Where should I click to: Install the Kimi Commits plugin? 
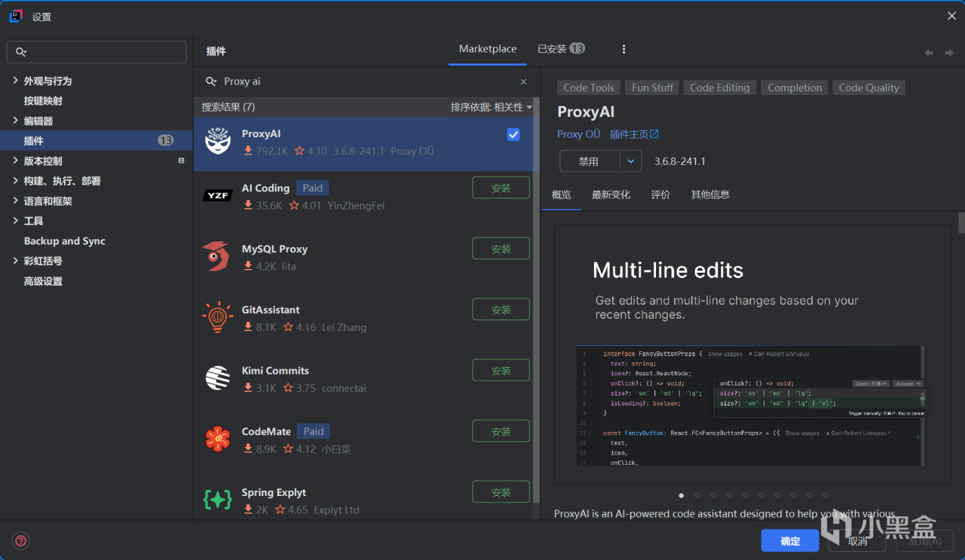tap(501, 370)
